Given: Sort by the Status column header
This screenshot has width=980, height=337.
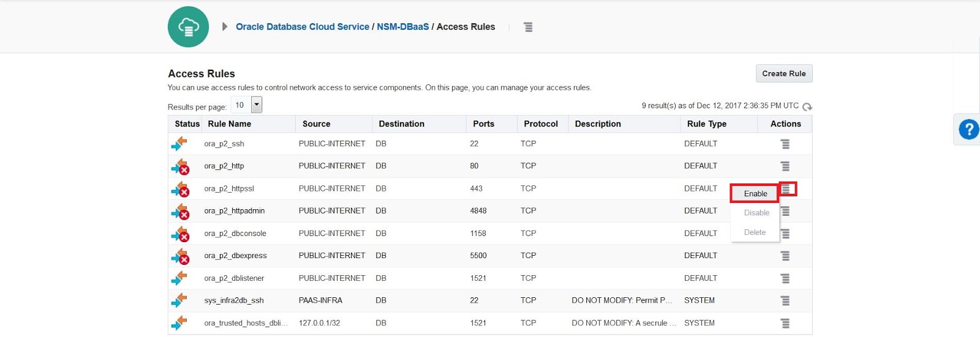Looking at the screenshot, I should click(x=187, y=124).
